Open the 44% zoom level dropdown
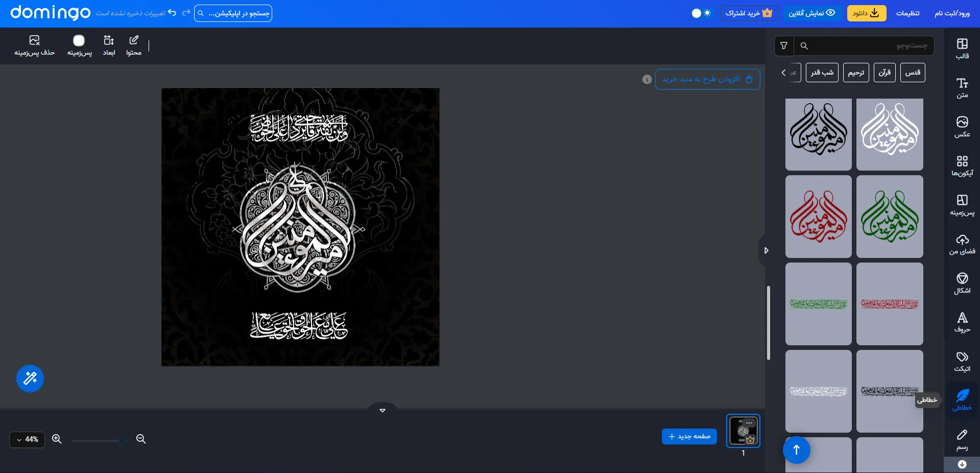 click(27, 439)
